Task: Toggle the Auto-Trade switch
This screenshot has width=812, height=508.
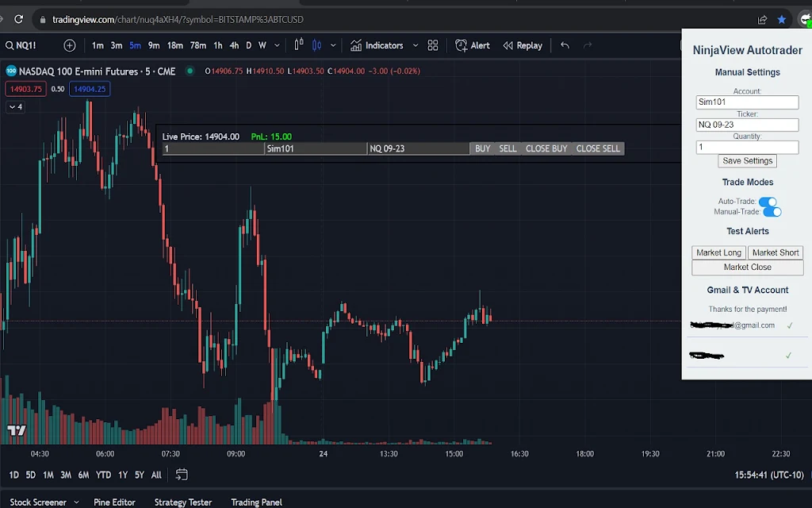Action: [768, 202]
